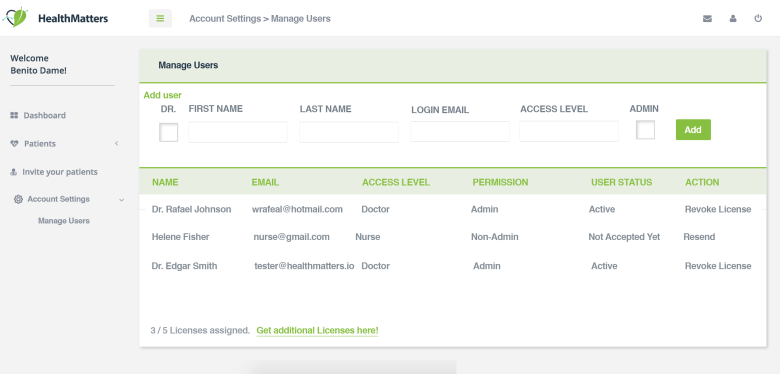Open the user profile icon
The width and height of the screenshot is (780, 374).
pos(733,18)
